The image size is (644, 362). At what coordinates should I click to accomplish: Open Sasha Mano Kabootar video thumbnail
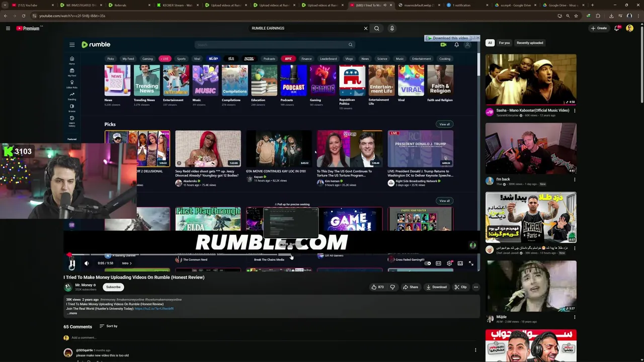(531, 79)
